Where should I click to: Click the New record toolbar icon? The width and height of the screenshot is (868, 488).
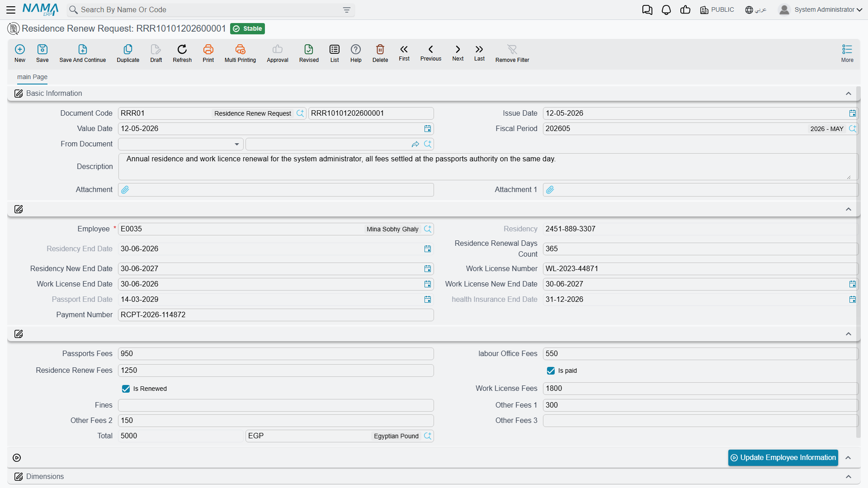tap(20, 53)
